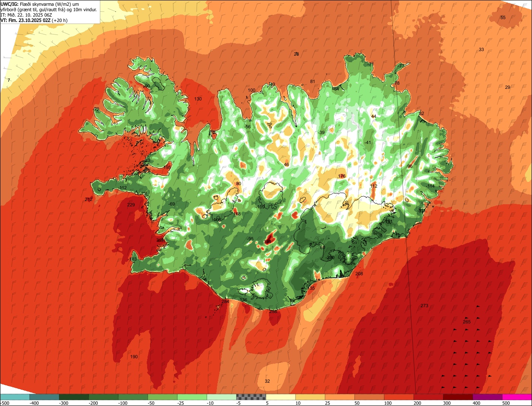This screenshot has height=406, width=532.
Task: Pick the legend swatch between -50 and -25
Action: 163,397
